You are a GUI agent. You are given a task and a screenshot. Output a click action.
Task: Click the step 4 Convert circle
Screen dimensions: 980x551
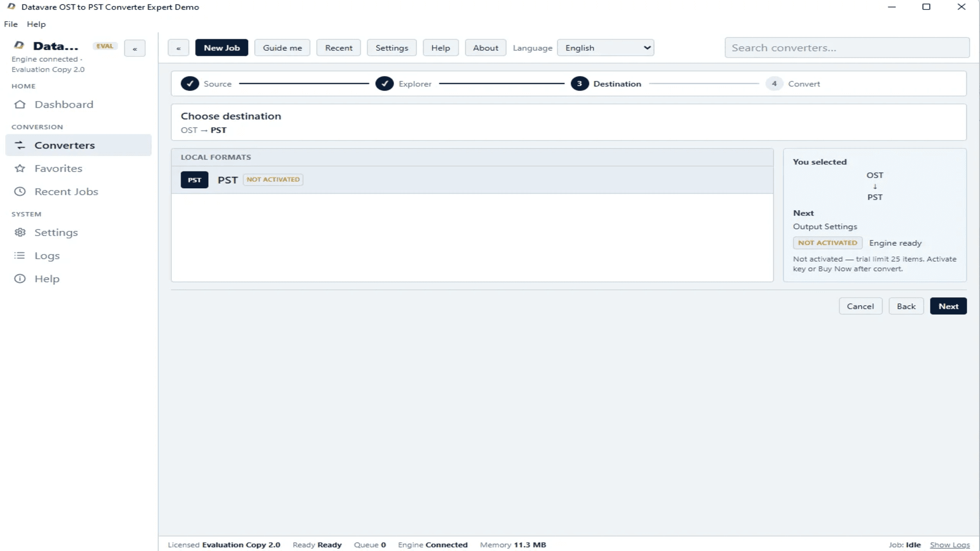click(x=774, y=84)
